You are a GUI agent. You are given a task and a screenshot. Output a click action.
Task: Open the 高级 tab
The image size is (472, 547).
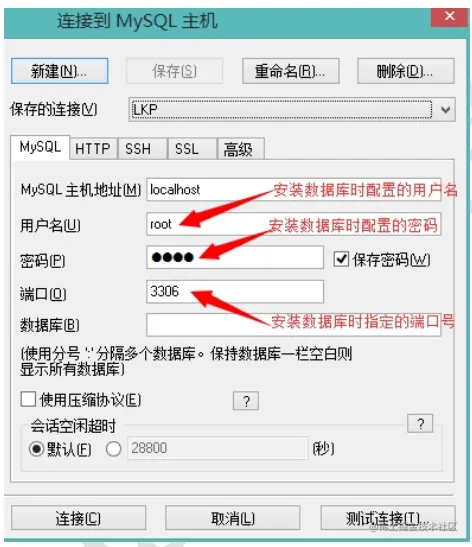[x=238, y=149]
